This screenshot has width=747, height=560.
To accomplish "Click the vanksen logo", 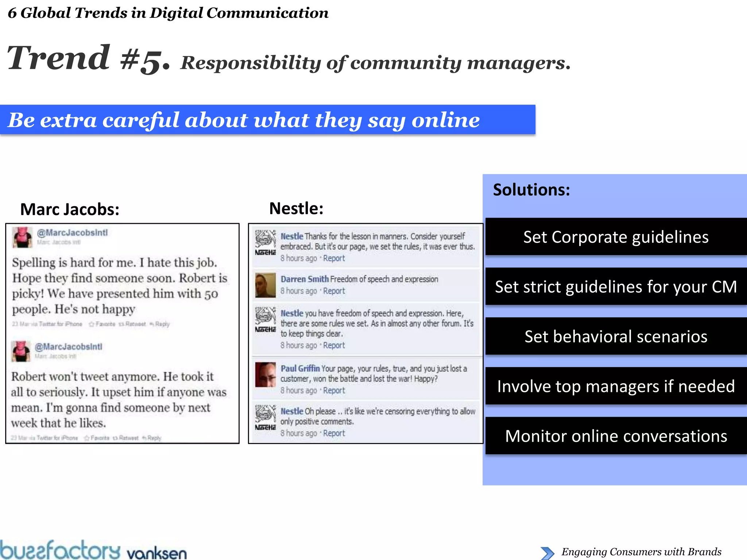I will [157, 553].
